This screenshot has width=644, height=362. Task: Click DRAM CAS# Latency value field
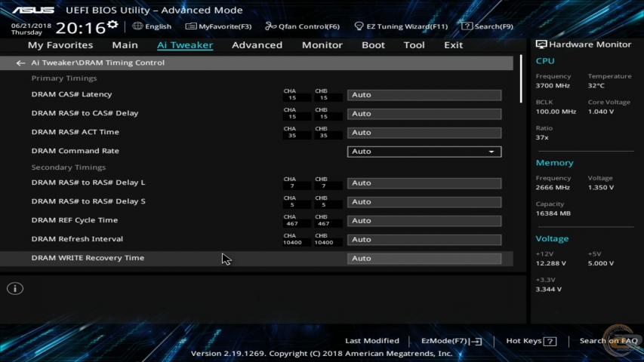pyautogui.click(x=424, y=95)
